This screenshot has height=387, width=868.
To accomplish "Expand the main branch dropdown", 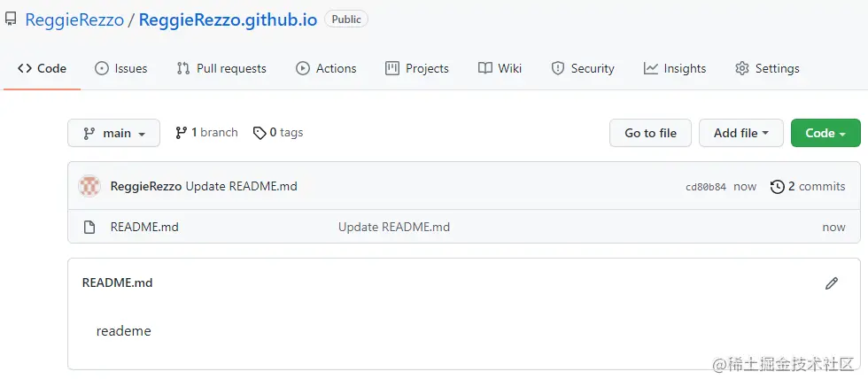I will (x=113, y=133).
